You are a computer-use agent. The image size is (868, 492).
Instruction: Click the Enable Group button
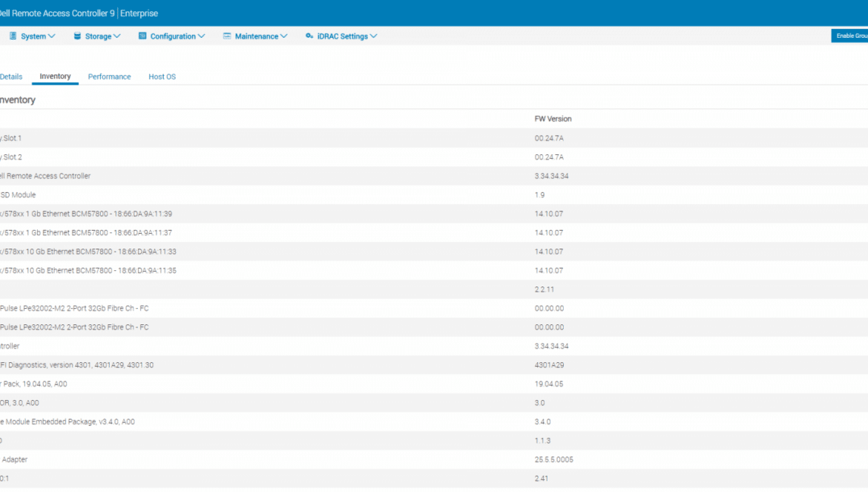click(x=849, y=36)
